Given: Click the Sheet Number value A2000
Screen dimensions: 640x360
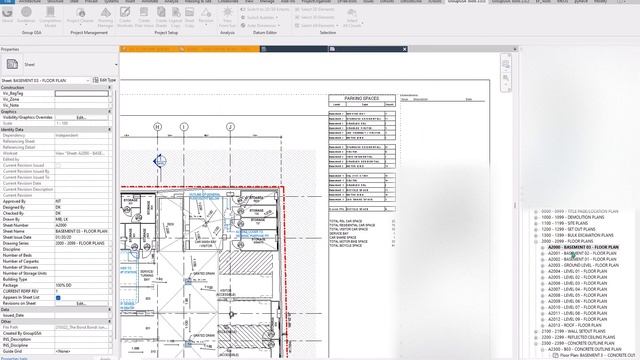Looking at the screenshot, I should tap(82, 225).
